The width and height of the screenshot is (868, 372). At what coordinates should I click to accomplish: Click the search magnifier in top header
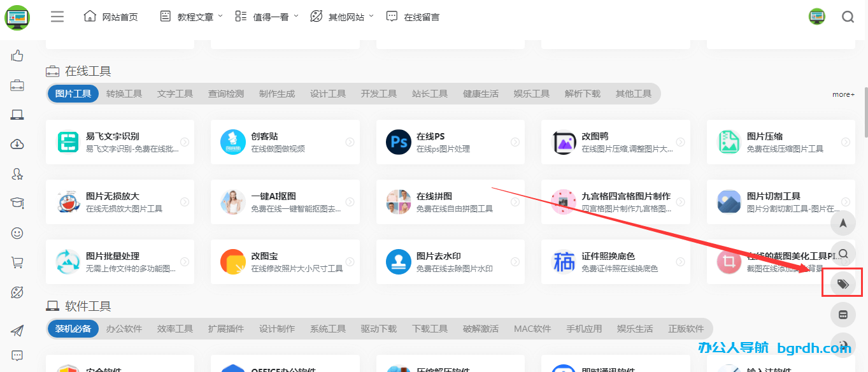pos(848,17)
